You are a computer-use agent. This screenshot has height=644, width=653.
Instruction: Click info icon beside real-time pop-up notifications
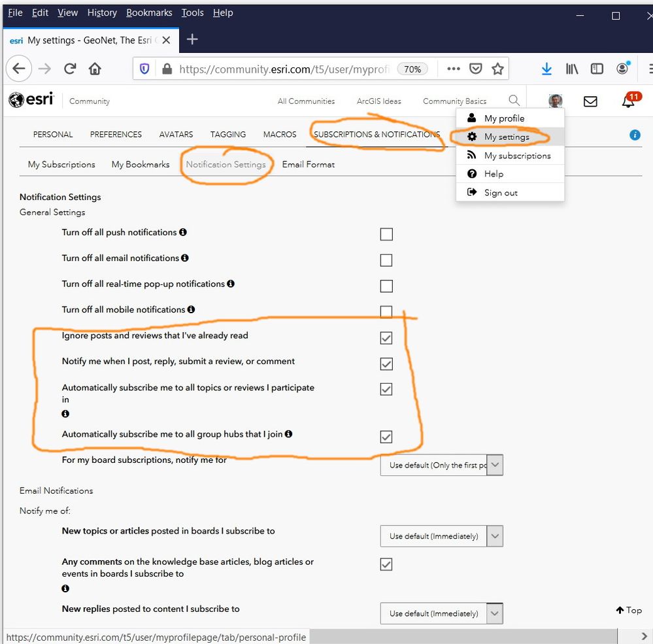point(231,284)
